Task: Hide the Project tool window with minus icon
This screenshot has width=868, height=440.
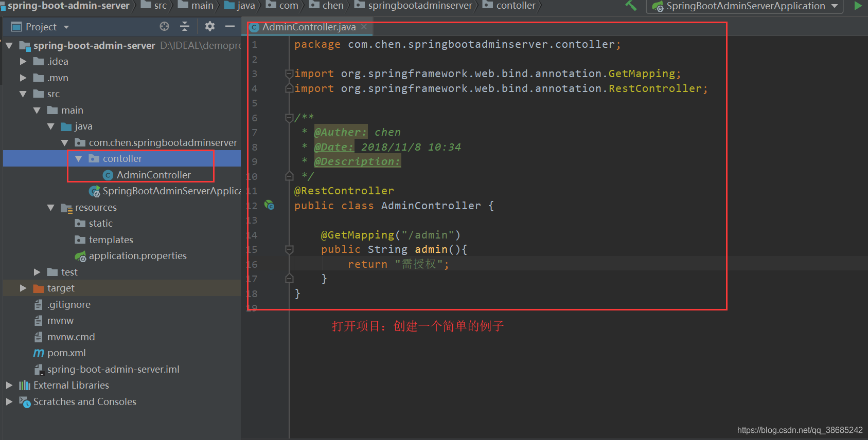Action: (230, 26)
